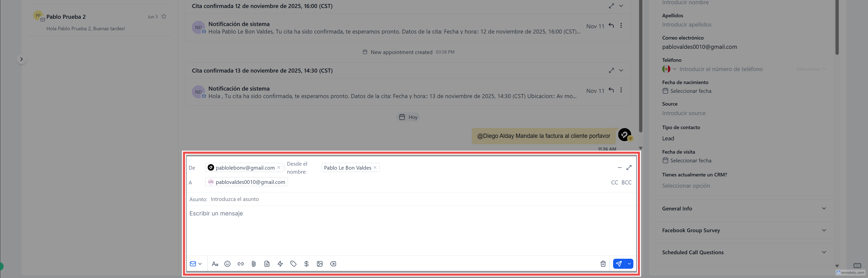The image size is (868, 278).
Task: Open the lightning bolt trigger icon
Action: click(280, 264)
